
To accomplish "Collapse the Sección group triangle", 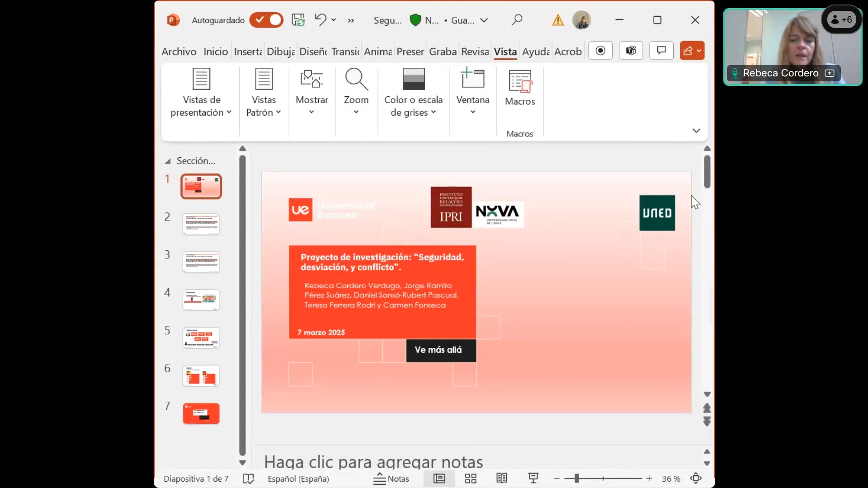I will [168, 161].
